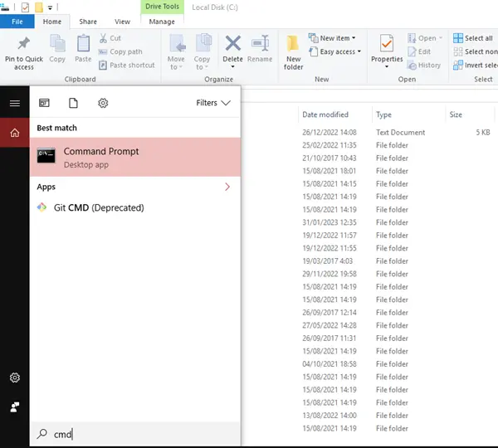Screen dimensions: 498x448
Task: Open Settings gear in left sidebar
Action: 15,377
